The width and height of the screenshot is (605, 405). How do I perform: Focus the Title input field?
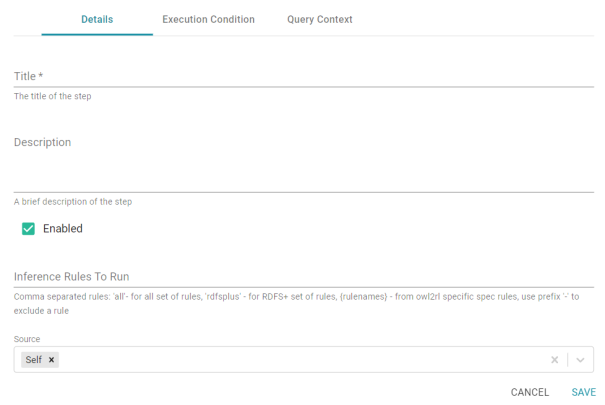tap(304, 76)
